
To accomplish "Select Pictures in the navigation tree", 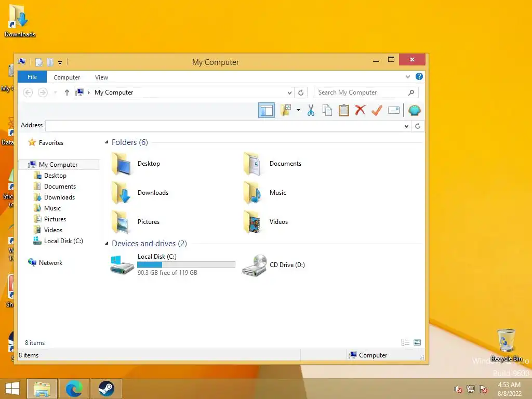I will (55, 219).
